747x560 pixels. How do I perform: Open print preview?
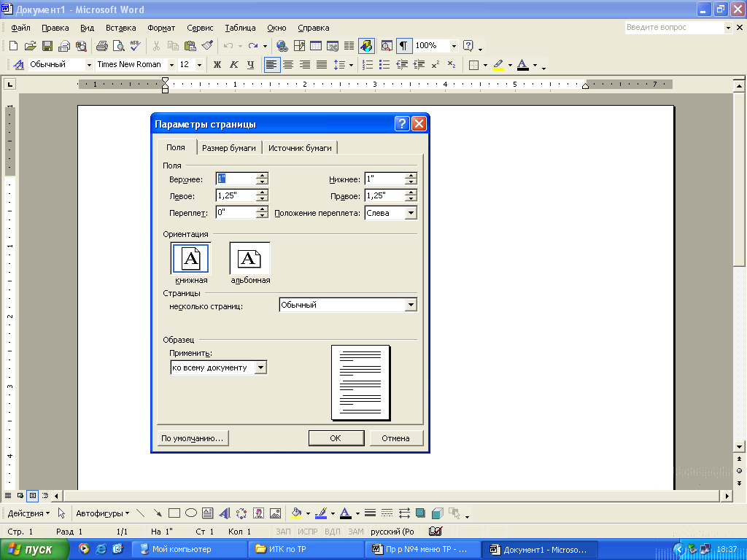tap(119, 46)
